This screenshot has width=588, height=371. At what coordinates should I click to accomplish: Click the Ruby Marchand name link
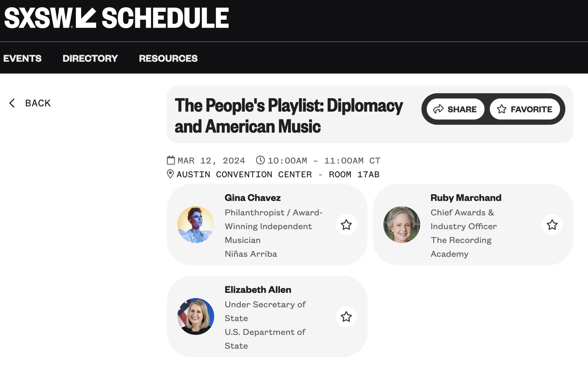[x=466, y=198]
